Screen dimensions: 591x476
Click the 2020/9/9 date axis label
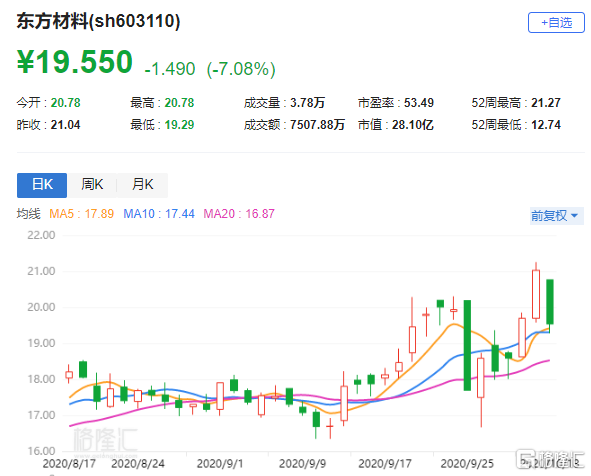click(302, 464)
